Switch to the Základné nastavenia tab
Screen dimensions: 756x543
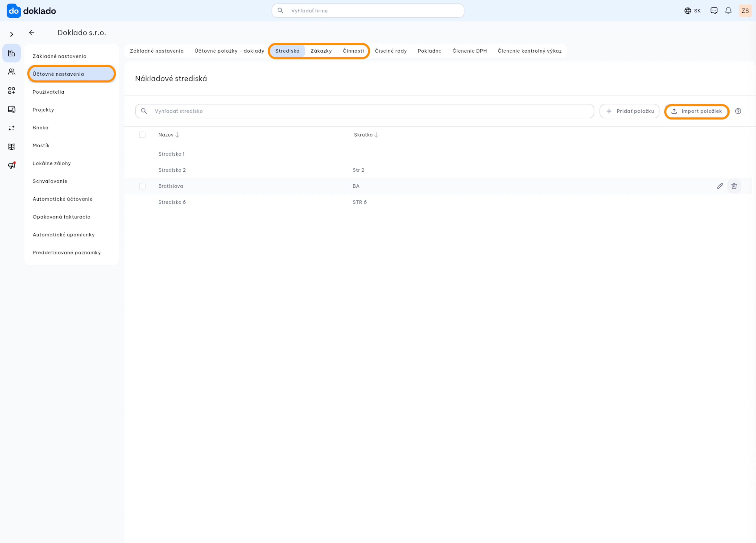tap(157, 51)
